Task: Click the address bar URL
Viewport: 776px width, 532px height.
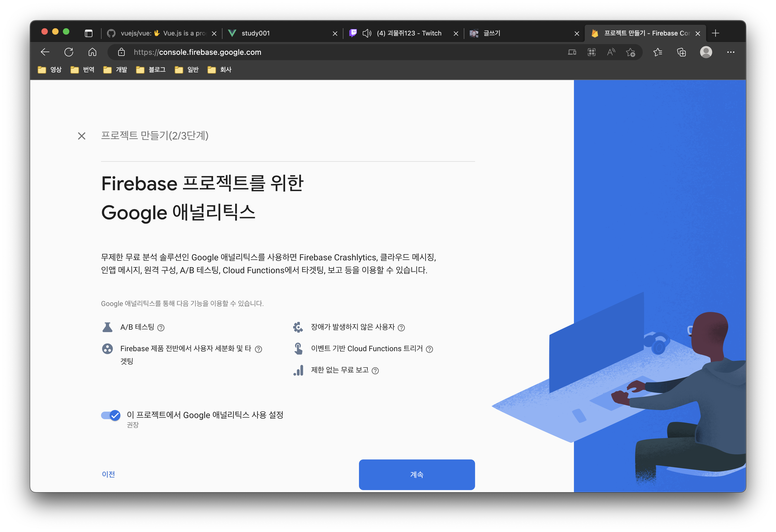Action: click(x=197, y=52)
